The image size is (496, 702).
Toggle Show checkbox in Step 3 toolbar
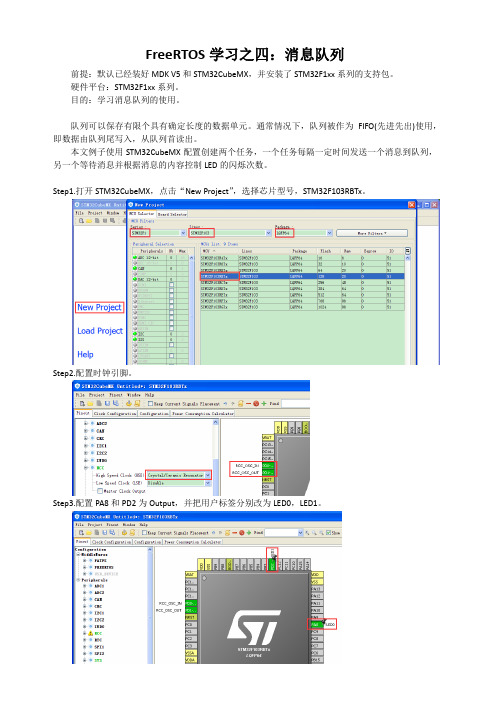[329, 533]
